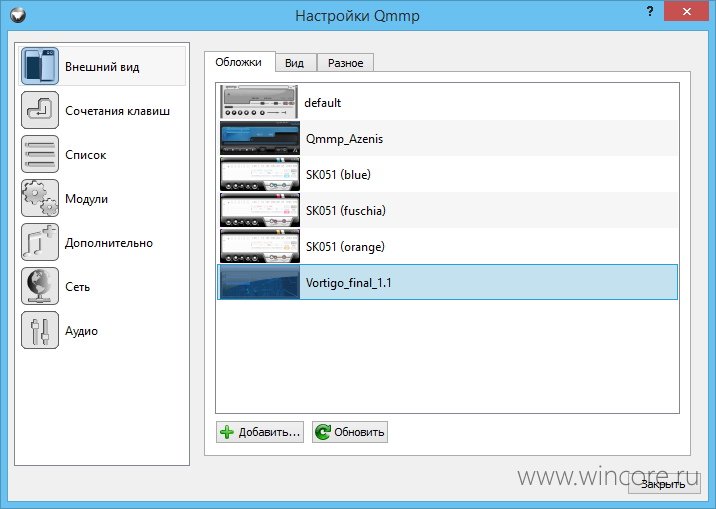Select the SK051 (orange) skin thumbnail
This screenshot has height=509, width=716.
tap(259, 246)
